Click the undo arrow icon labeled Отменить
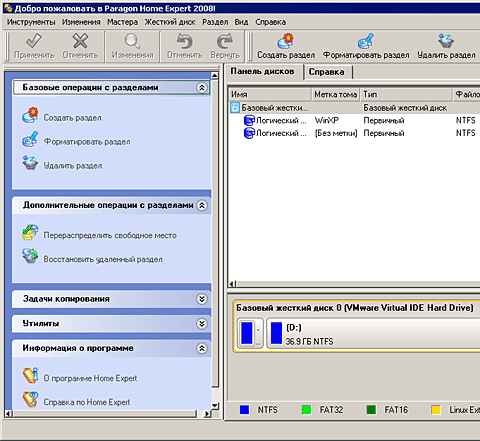The width and height of the screenshot is (480, 441). pyautogui.click(x=185, y=41)
